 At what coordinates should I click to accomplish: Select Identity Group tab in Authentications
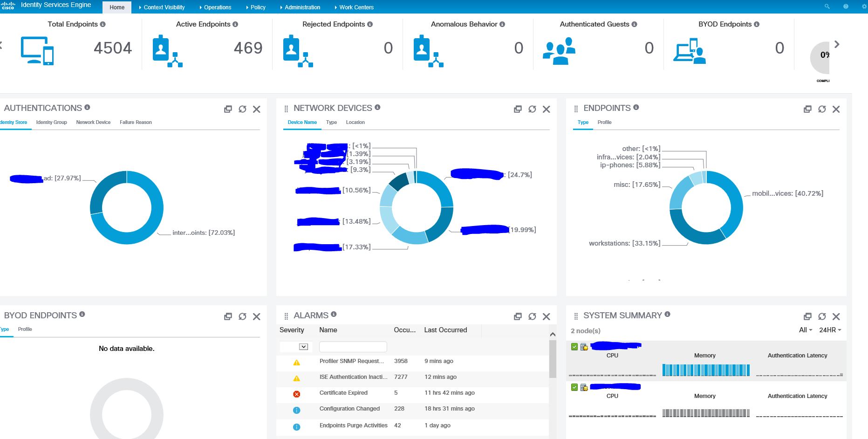(52, 122)
